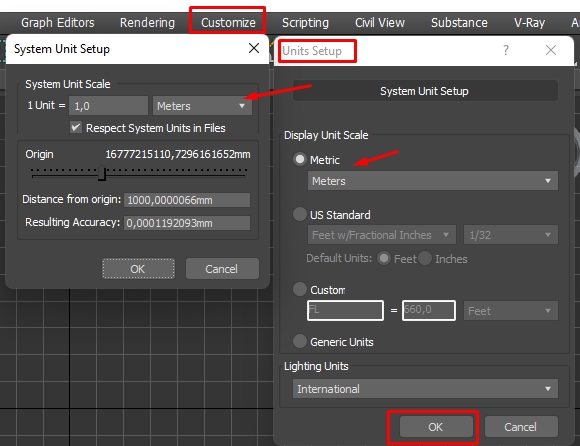Image resolution: width=580 pixels, height=446 pixels.
Task: Click the help question mark in Units Setup
Action: click(506, 50)
